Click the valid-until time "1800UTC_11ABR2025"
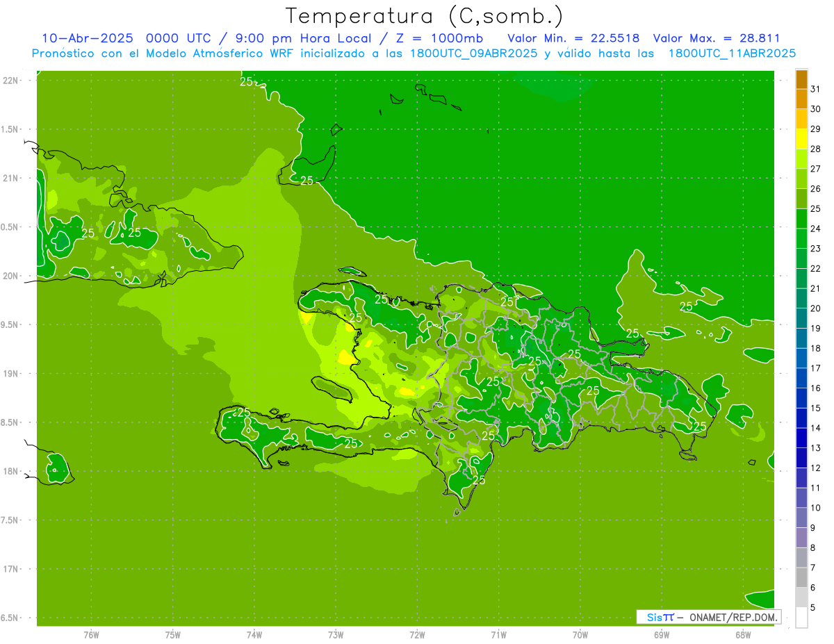Screen dimensions: 834x644 [732, 53]
